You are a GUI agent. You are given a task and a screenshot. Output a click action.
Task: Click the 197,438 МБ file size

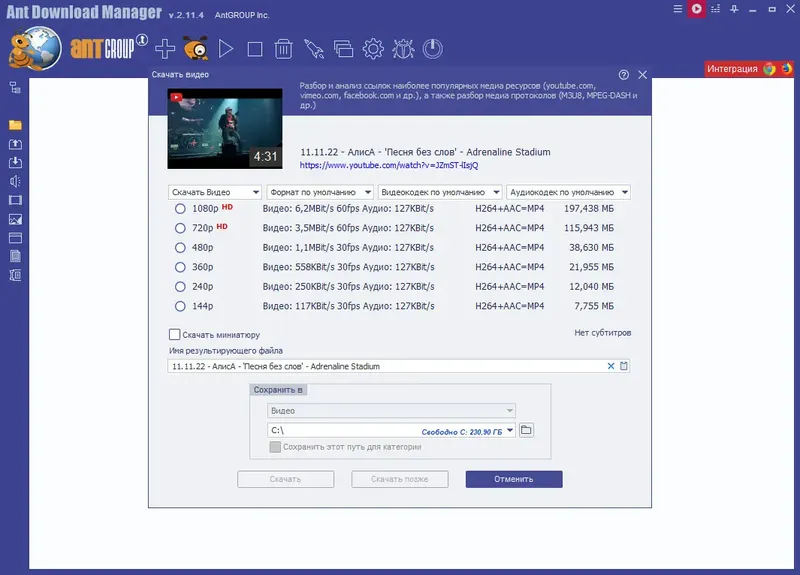[589, 209]
